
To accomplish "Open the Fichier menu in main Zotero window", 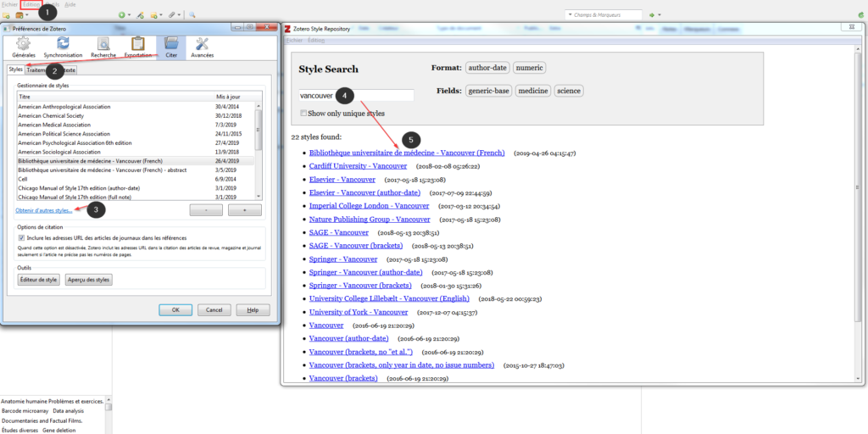I will pos(9,4).
